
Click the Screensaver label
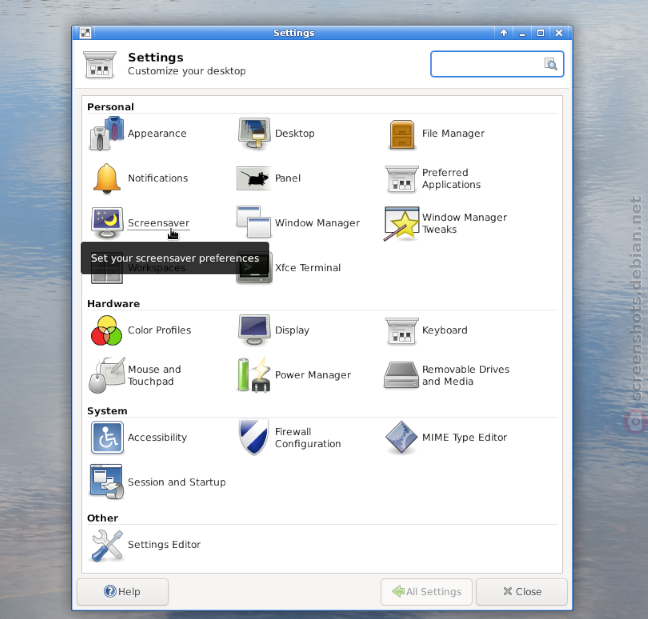click(159, 223)
